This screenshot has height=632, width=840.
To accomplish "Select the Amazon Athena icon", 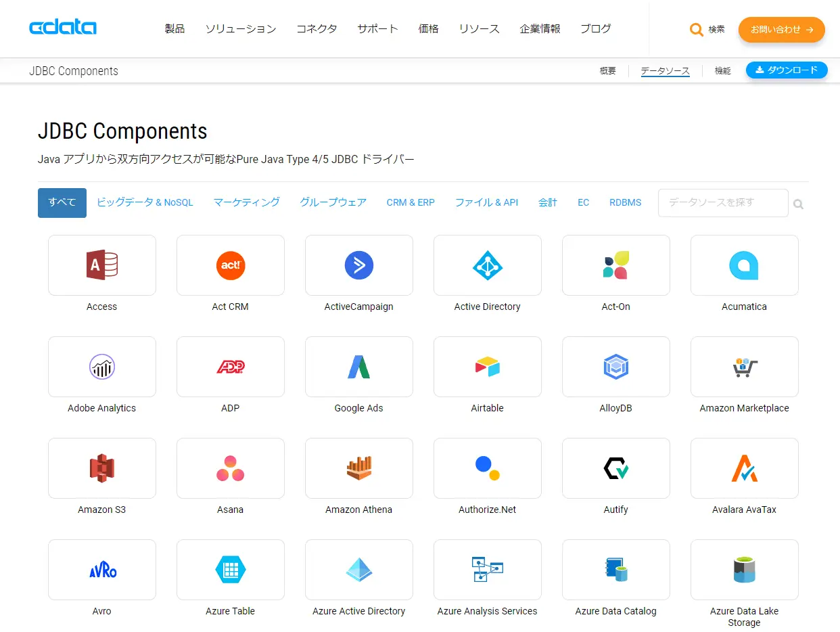I will pos(359,468).
